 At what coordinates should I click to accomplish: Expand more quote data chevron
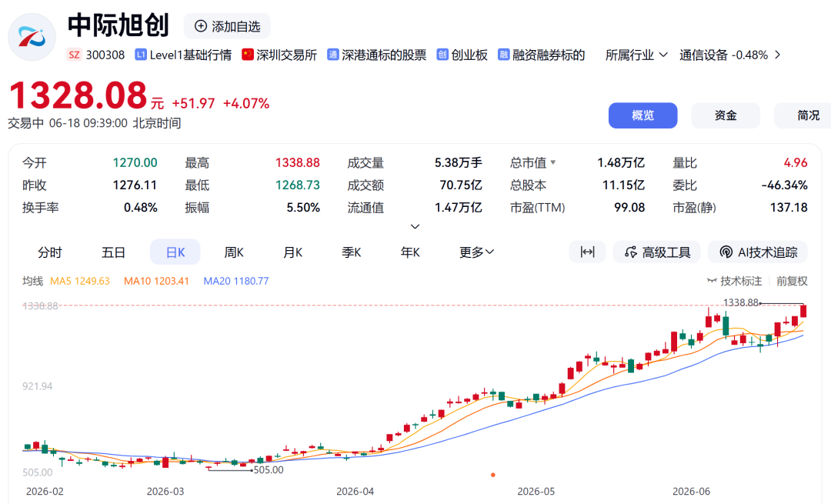click(x=415, y=227)
